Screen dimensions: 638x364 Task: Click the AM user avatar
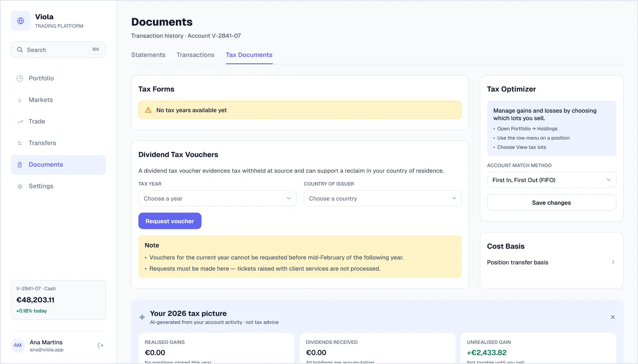(x=18, y=346)
